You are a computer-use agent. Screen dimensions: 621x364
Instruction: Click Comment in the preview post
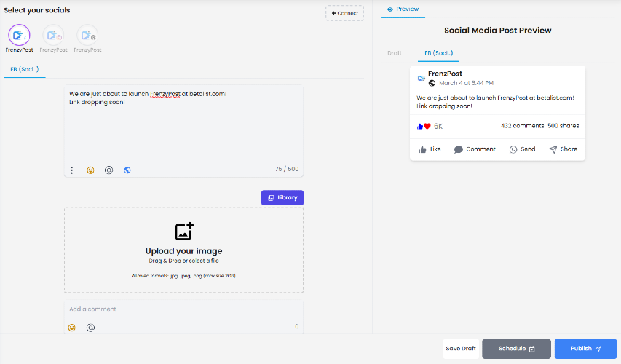[x=475, y=149]
